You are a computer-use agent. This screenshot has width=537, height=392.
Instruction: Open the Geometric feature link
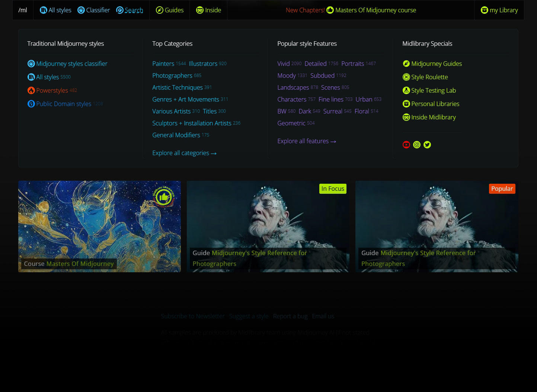click(x=291, y=123)
